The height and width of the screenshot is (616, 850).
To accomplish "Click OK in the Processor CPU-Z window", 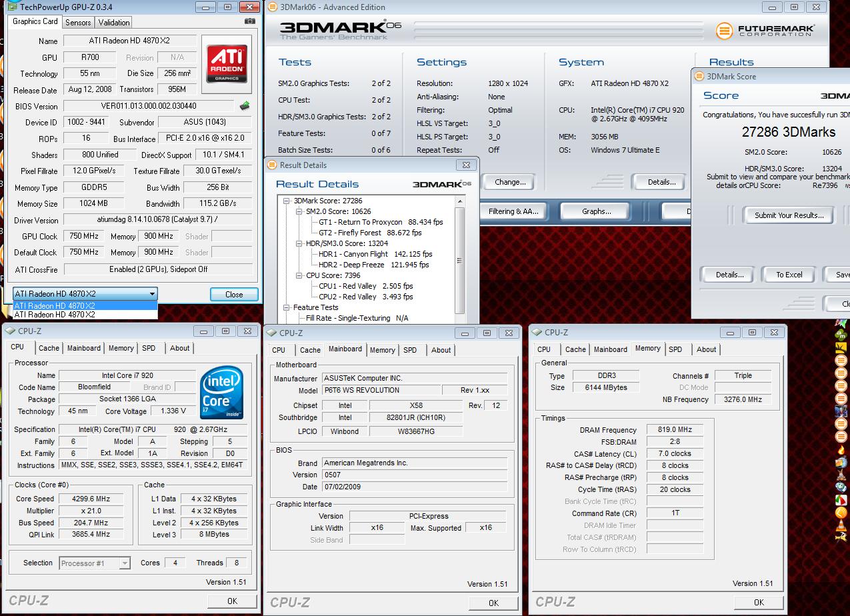I will pos(232,601).
